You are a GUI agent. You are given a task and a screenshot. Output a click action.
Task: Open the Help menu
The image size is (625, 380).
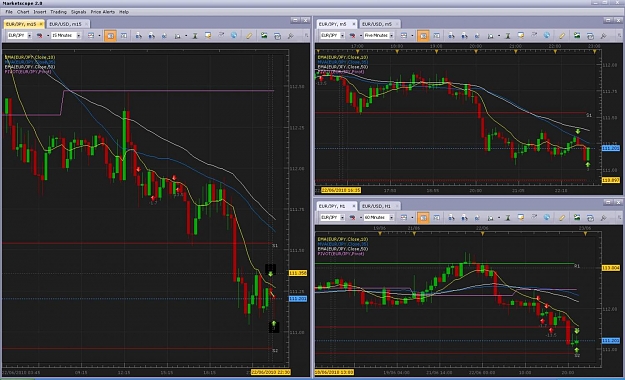[124, 12]
